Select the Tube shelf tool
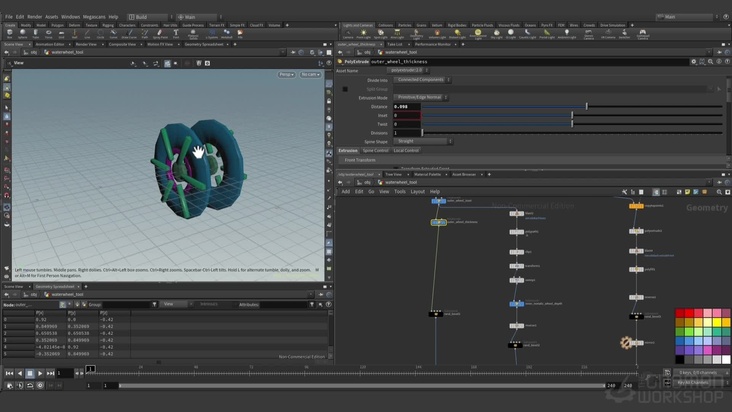 click(35, 34)
